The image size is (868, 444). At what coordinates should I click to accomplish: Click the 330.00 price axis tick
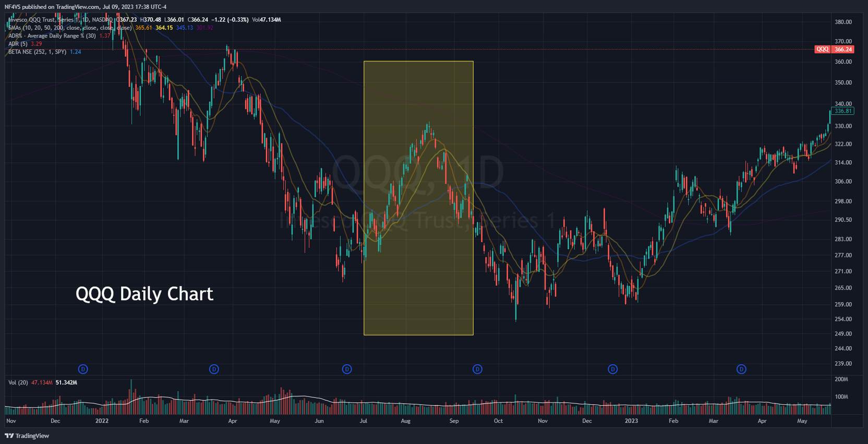843,126
